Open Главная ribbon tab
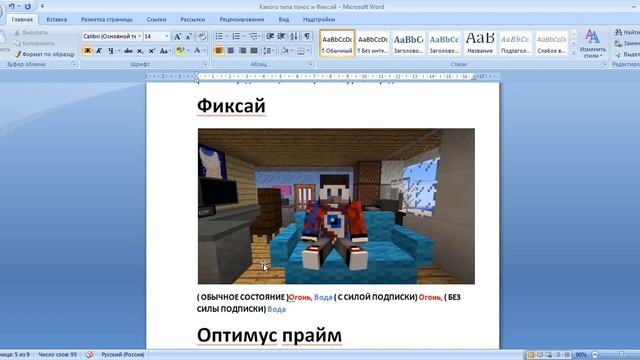The width and height of the screenshot is (640, 360). 22,19
